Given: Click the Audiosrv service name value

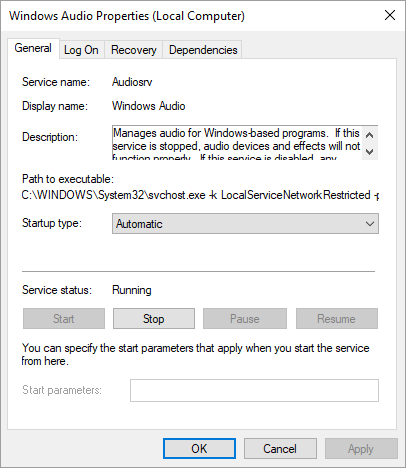Looking at the screenshot, I should pos(132,82).
